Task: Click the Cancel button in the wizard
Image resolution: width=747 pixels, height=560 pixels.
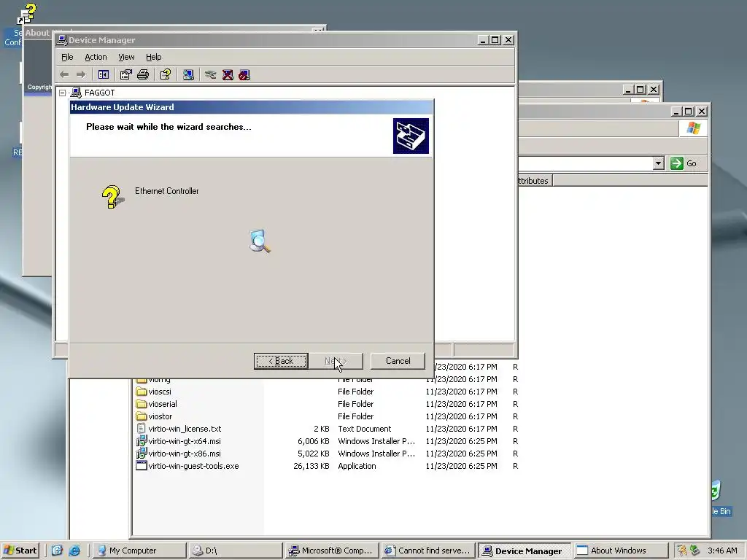Action: (x=398, y=361)
